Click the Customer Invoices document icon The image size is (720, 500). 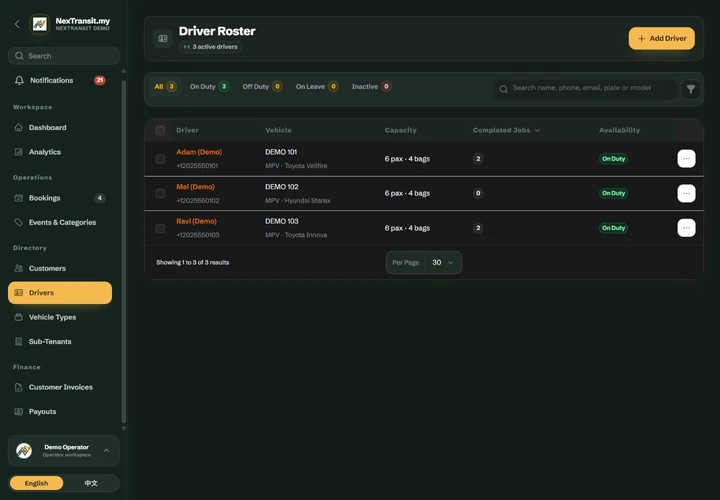click(18, 388)
